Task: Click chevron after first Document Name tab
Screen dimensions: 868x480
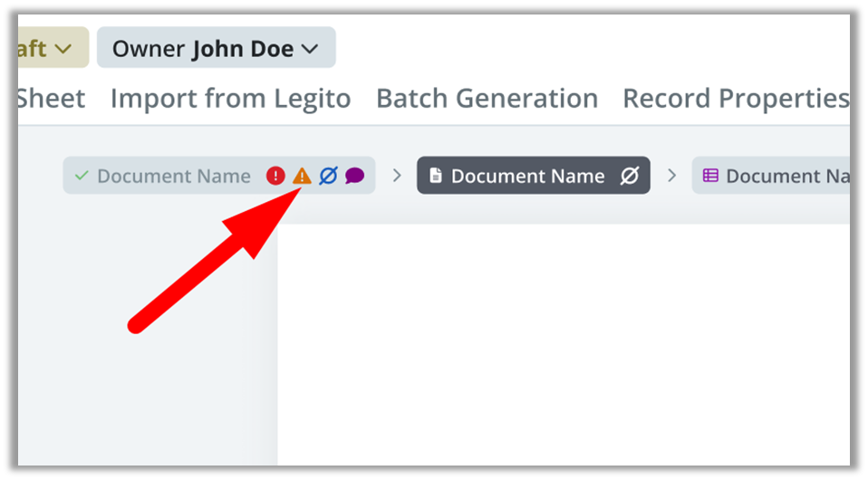Action: point(396,176)
